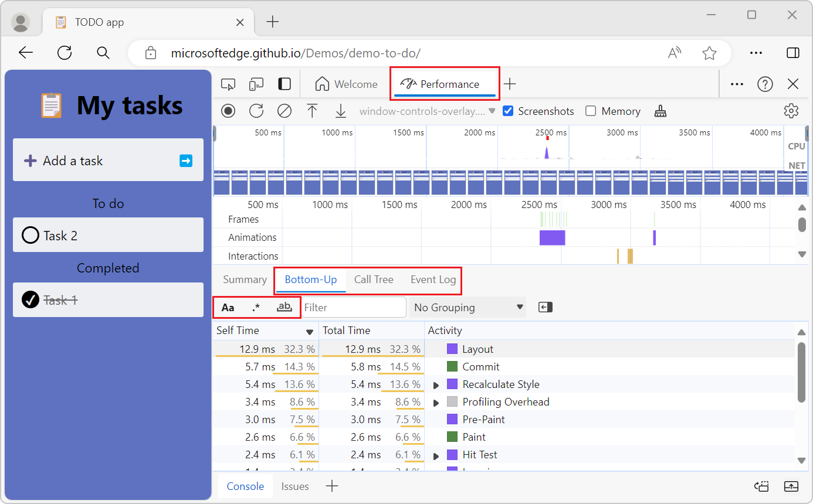Save the current performance profile
813x504 pixels.
point(341,111)
